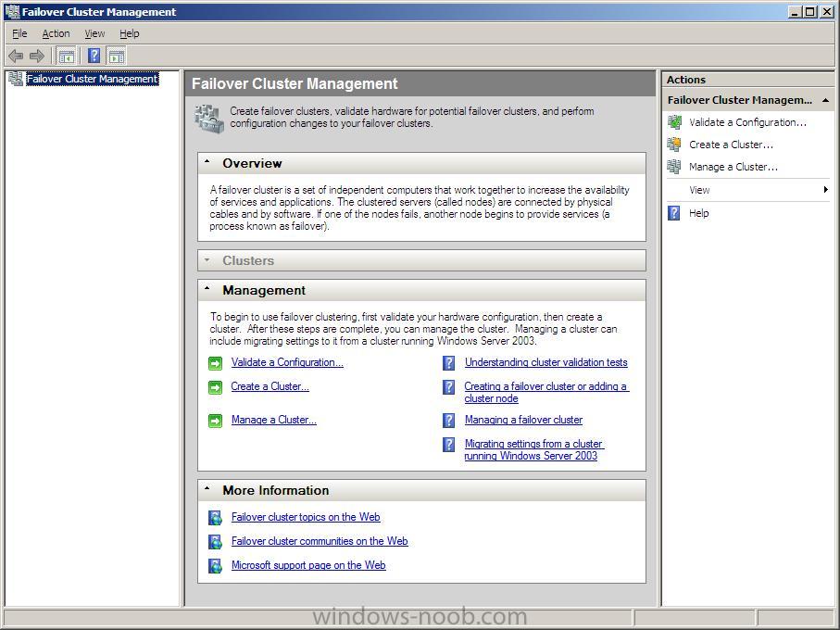Choose Create a Cluster... in Actions pane
The height and width of the screenshot is (630, 840).
tap(731, 145)
